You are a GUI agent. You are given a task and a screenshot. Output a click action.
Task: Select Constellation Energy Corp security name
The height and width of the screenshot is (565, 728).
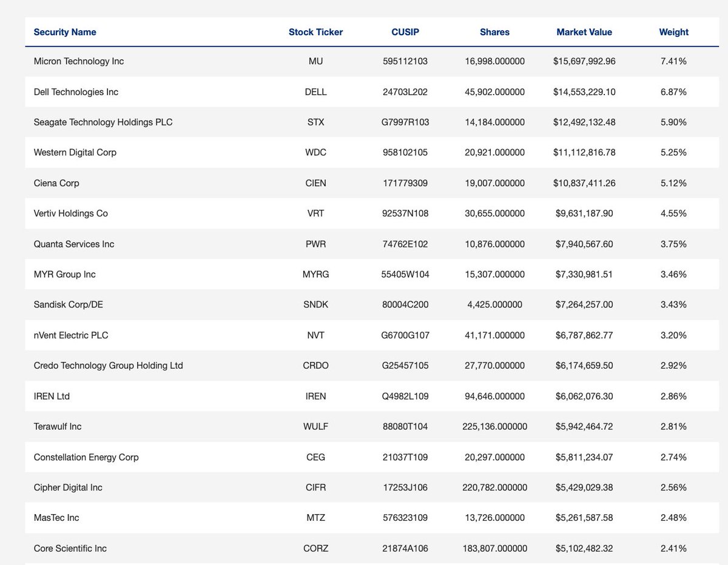point(86,457)
